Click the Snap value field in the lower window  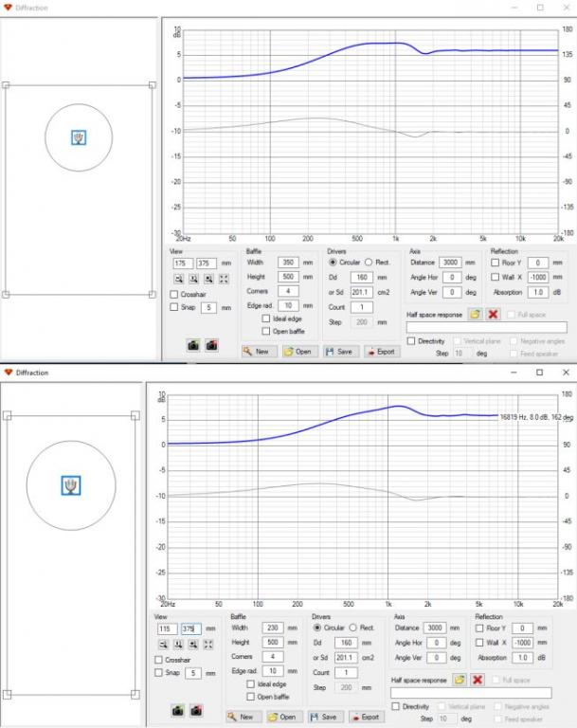pyautogui.click(x=193, y=673)
